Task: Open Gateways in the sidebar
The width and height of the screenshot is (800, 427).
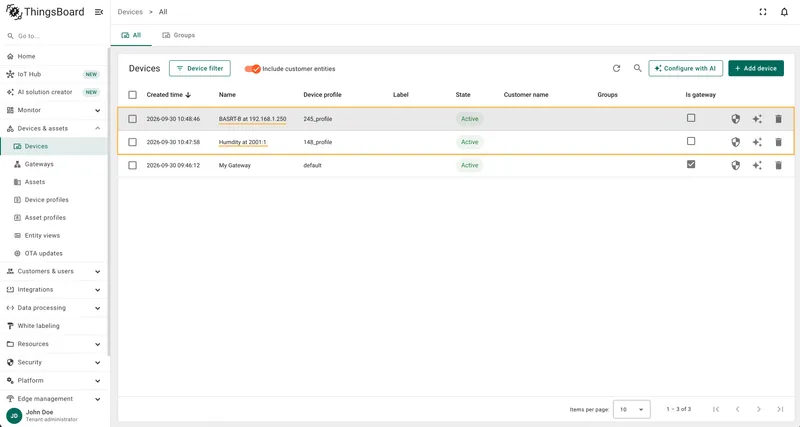Action: coord(54,164)
